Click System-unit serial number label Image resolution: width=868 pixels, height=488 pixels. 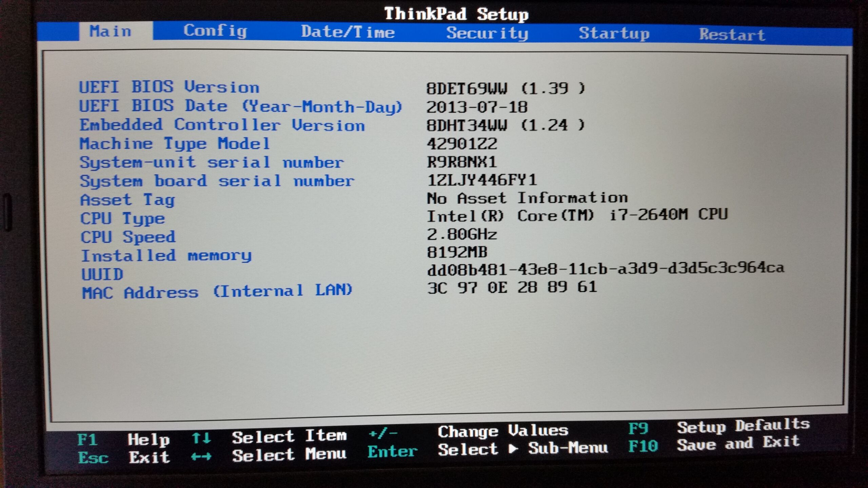[x=212, y=163]
